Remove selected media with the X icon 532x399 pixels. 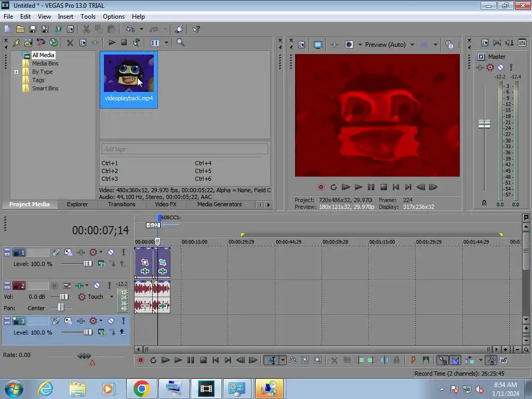coord(70,43)
